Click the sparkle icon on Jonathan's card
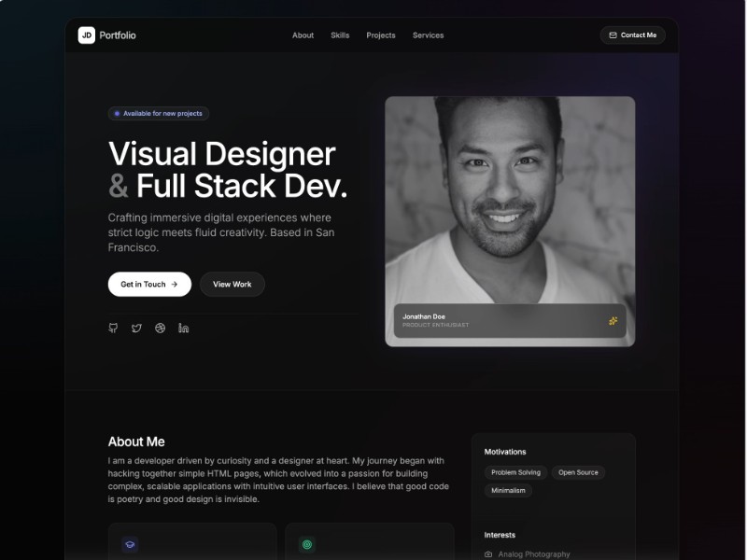 pos(614,321)
